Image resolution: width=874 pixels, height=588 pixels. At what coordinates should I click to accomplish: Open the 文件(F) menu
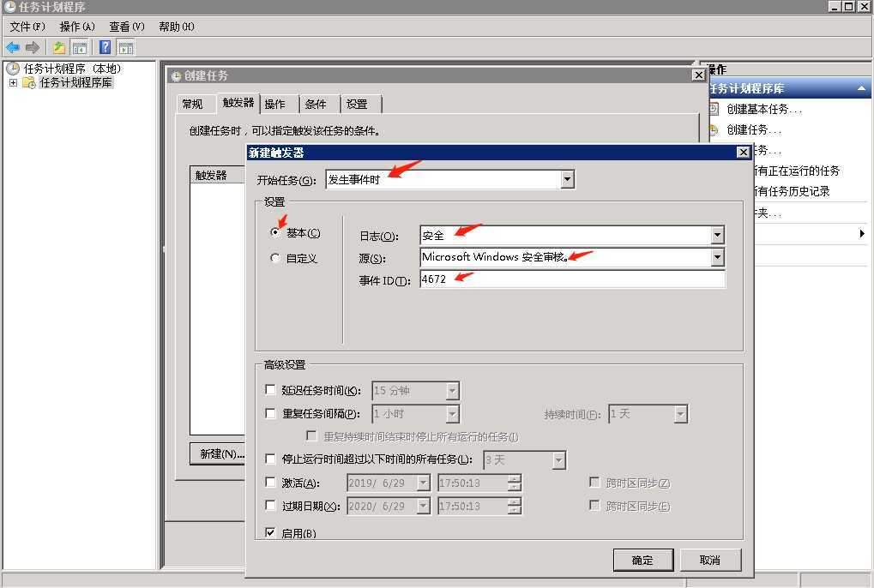tap(27, 27)
